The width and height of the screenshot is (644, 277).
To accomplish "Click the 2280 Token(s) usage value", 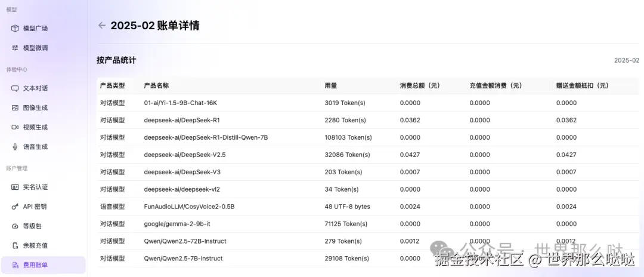I will pos(345,120).
